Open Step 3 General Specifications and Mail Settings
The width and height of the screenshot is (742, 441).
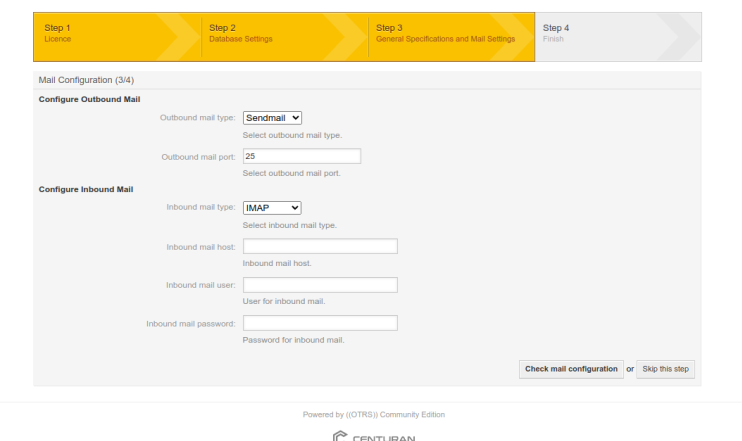[445, 33]
